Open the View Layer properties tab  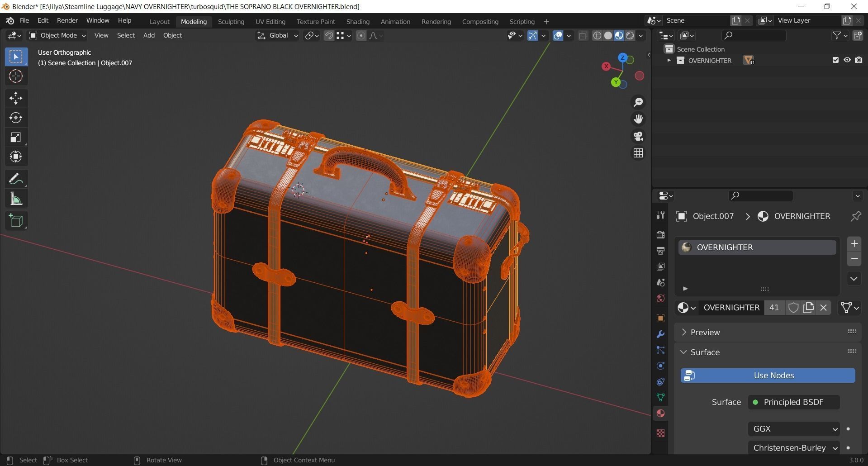click(660, 266)
